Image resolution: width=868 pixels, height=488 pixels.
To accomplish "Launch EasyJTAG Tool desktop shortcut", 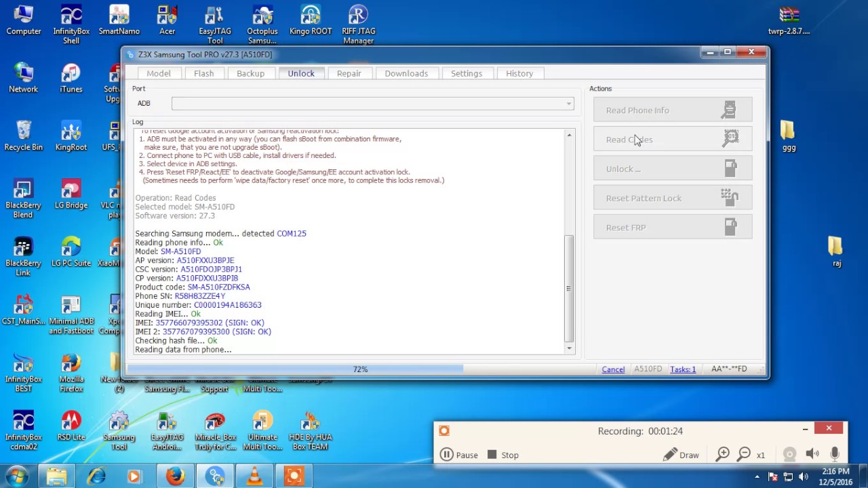I will pos(215,24).
